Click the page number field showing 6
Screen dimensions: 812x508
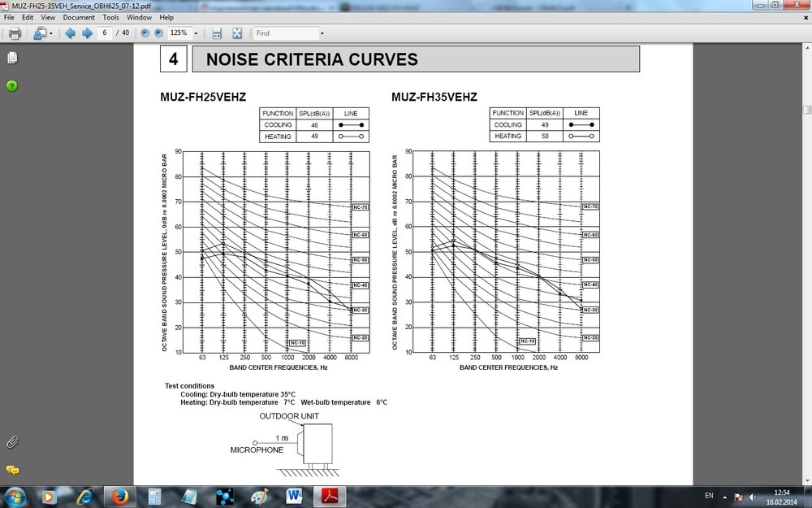(x=105, y=33)
